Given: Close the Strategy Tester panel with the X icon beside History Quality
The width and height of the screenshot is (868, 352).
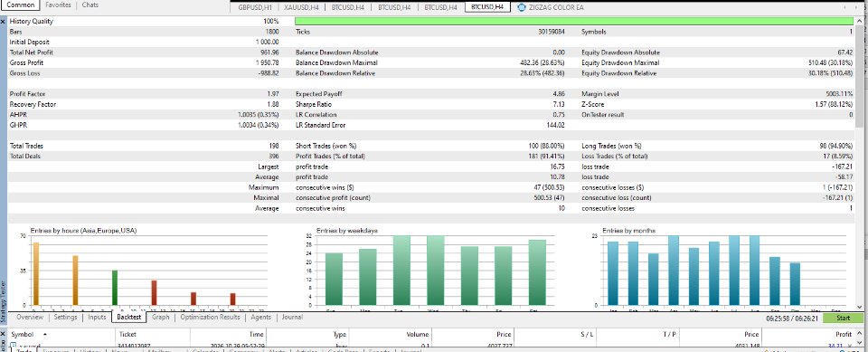Looking at the screenshot, I should pyautogui.click(x=4, y=21).
